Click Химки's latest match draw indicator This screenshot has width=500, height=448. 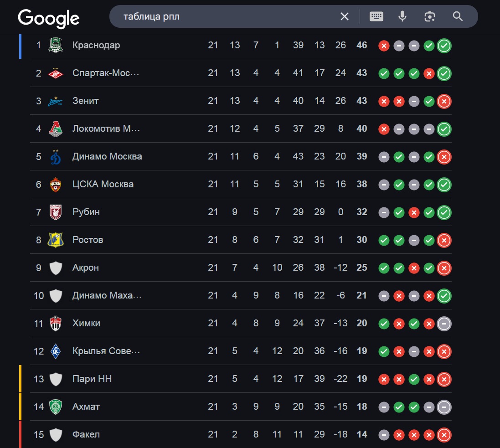tap(444, 324)
